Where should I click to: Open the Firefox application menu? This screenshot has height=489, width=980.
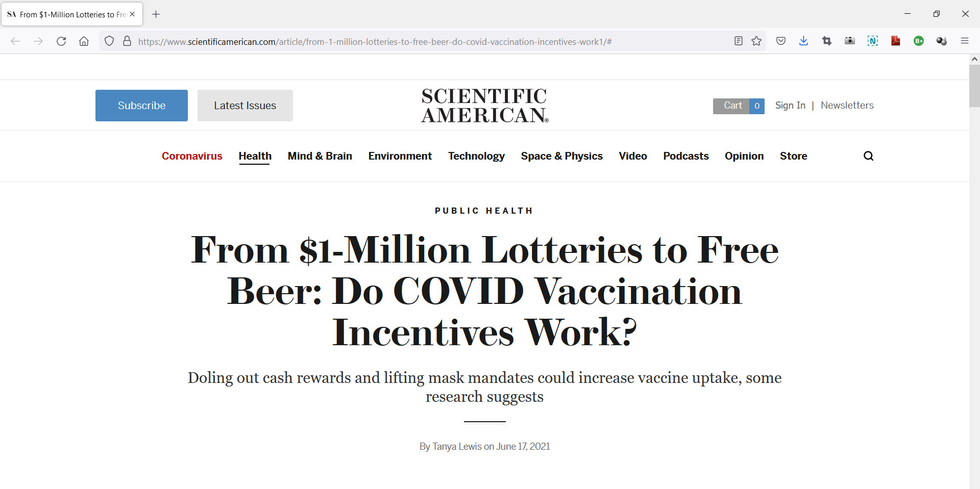[964, 41]
